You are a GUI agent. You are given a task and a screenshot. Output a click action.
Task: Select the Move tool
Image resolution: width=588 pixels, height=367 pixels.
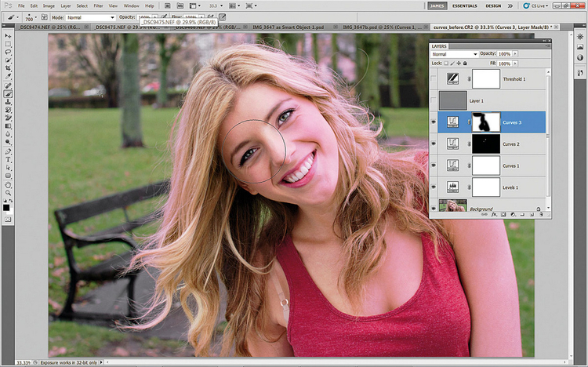(8, 36)
